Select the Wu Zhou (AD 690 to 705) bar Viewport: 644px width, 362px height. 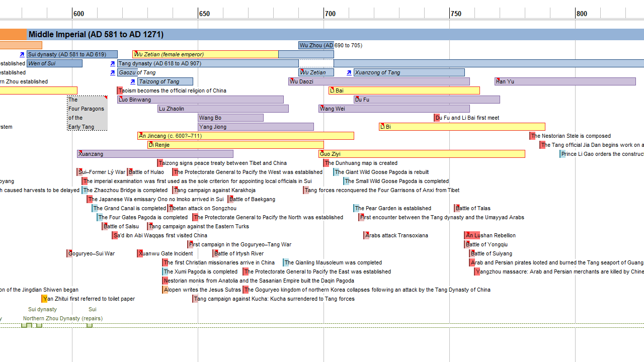tap(316, 45)
